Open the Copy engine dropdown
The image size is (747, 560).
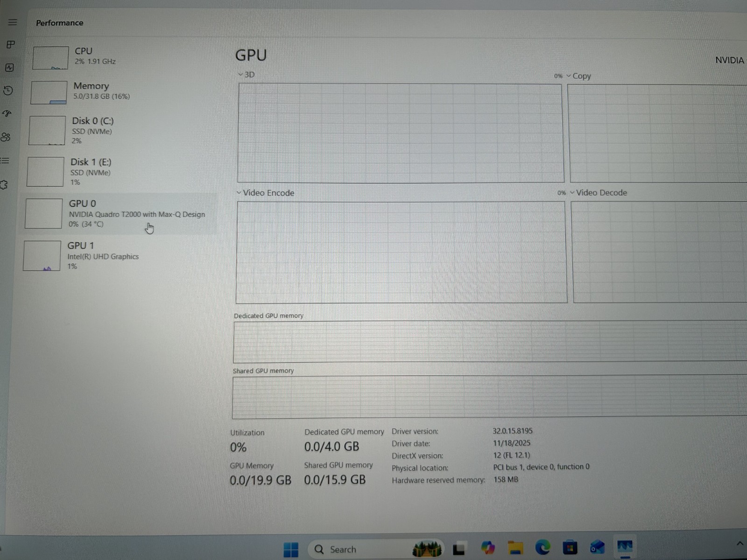click(x=578, y=76)
